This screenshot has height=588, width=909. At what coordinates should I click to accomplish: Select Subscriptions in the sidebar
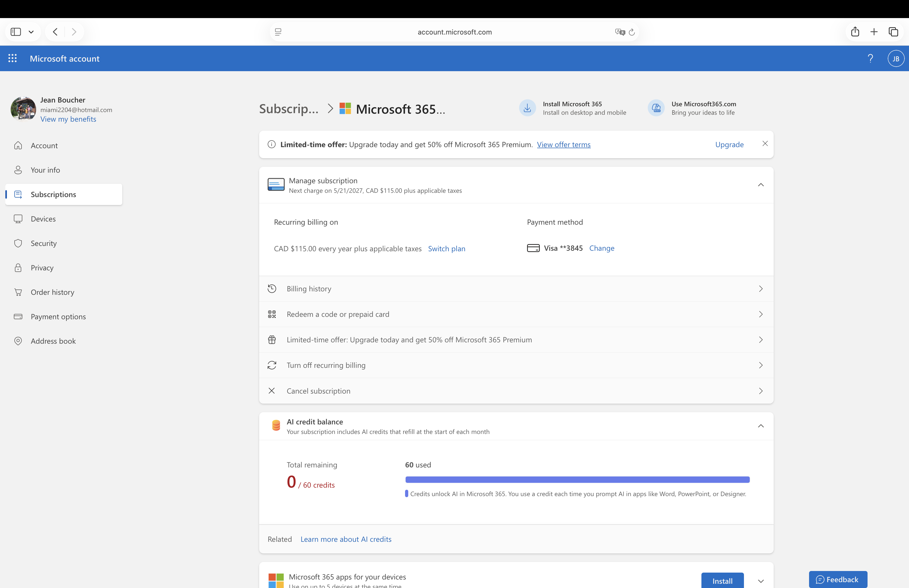[x=64, y=194]
